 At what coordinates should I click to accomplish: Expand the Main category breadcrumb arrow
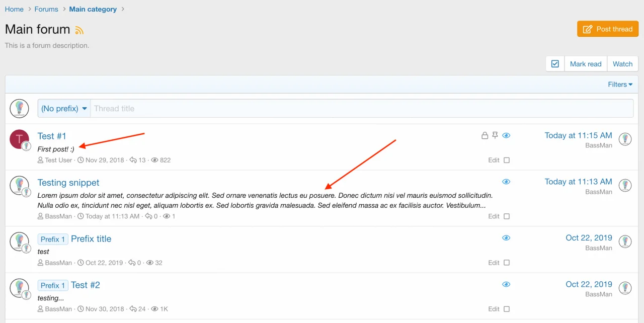point(123,9)
